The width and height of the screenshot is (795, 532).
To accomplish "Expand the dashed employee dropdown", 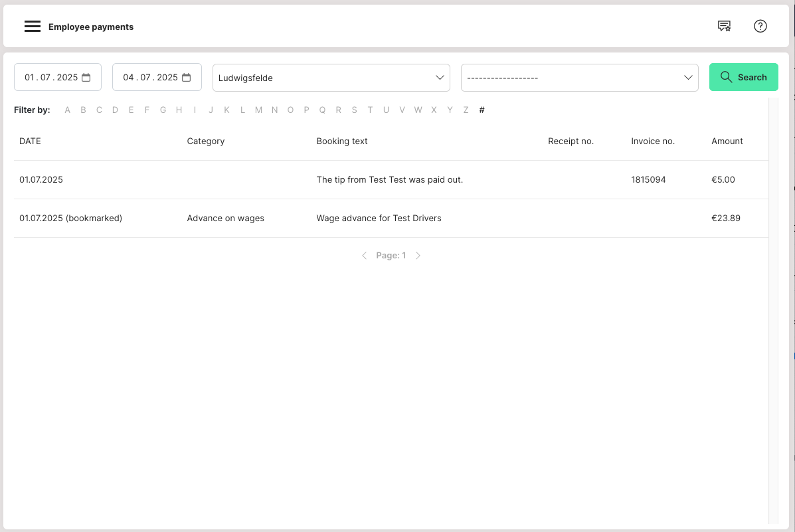I will 580,78.
